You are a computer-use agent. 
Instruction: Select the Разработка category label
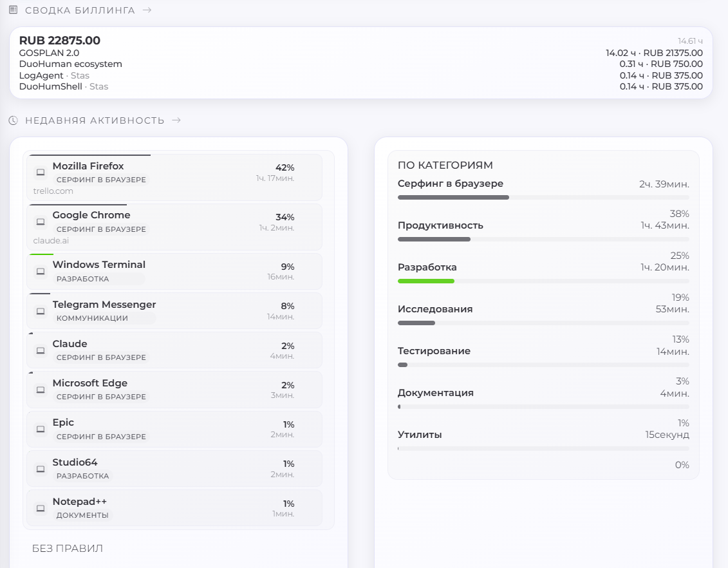[x=427, y=267]
